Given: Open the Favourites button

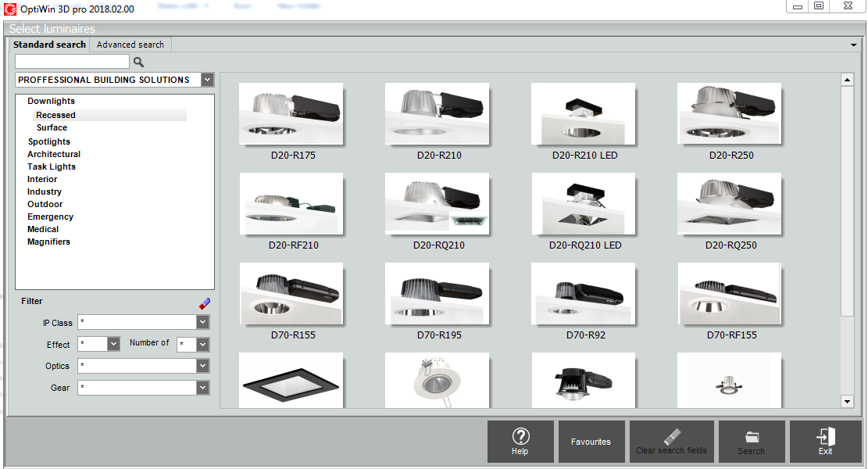Looking at the screenshot, I should click(x=591, y=442).
